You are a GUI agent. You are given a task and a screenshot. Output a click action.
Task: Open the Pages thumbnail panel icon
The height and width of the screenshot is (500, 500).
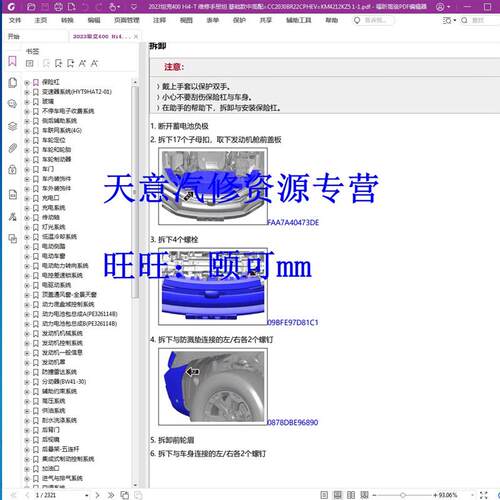[x=13, y=83]
